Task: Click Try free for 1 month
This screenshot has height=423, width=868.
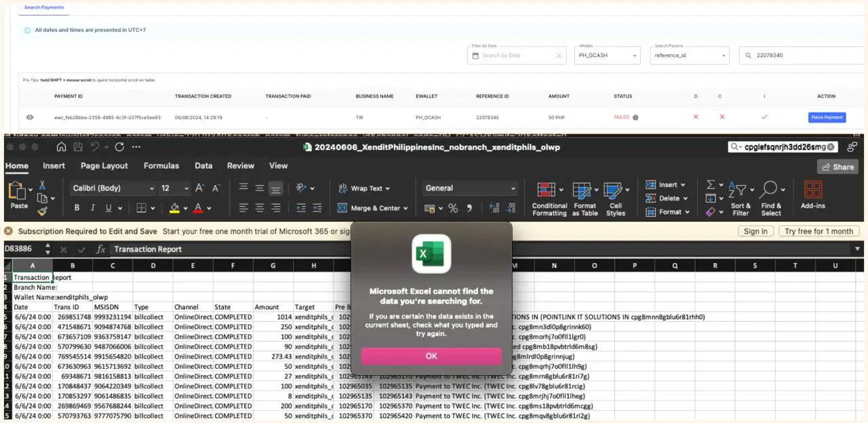Action: (819, 231)
